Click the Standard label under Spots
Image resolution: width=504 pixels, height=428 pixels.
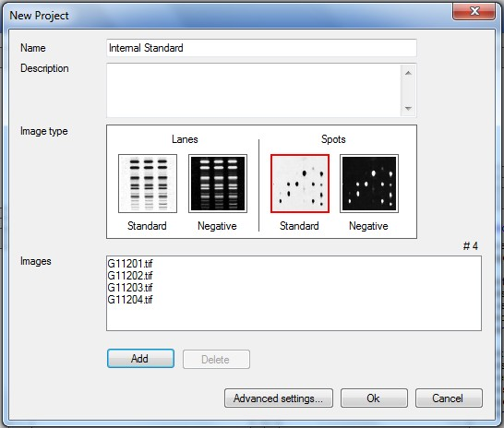coord(299,226)
